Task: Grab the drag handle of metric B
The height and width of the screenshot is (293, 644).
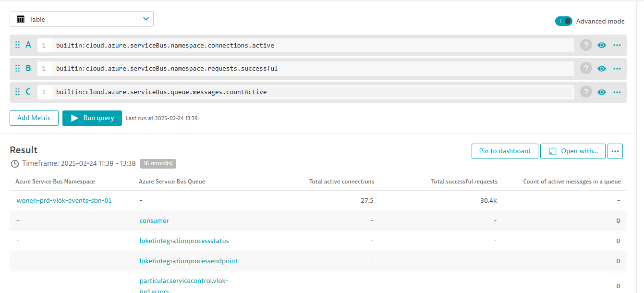Action: (x=17, y=68)
